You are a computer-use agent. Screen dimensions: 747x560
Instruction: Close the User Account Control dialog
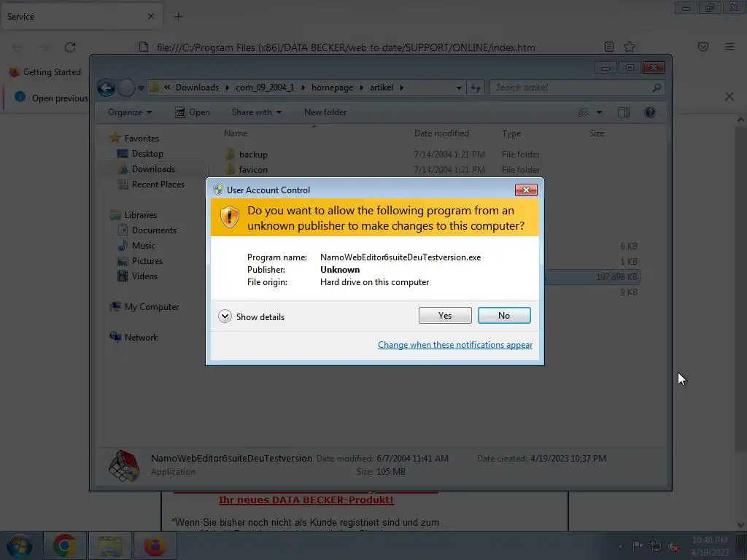pyautogui.click(x=526, y=190)
